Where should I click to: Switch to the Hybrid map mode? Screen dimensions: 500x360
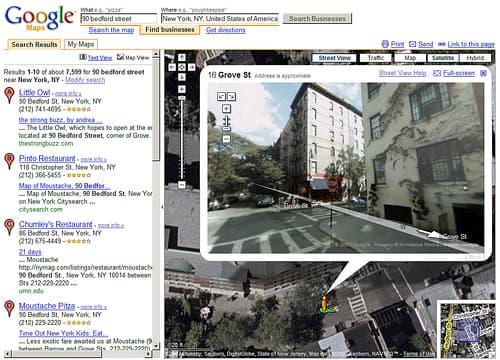pyautogui.click(x=475, y=58)
